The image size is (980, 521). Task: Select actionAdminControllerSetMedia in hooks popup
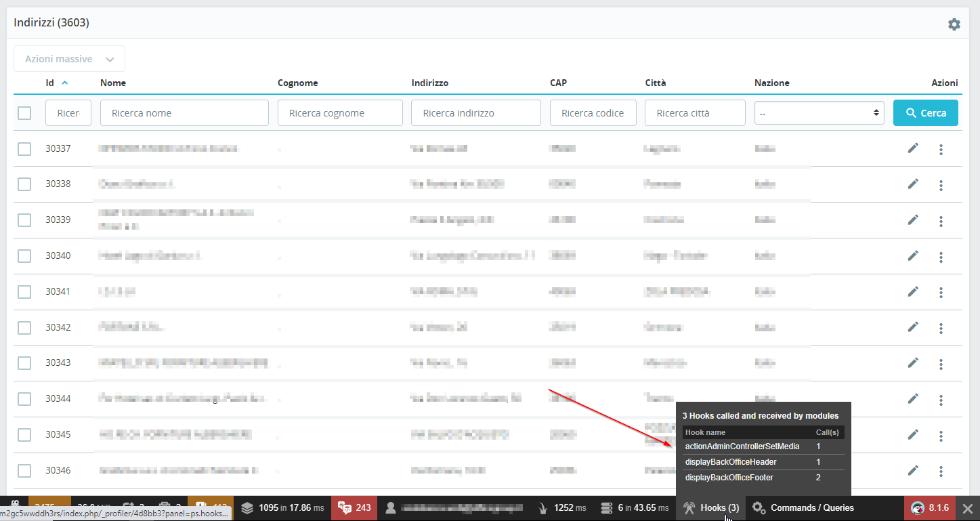pos(742,446)
